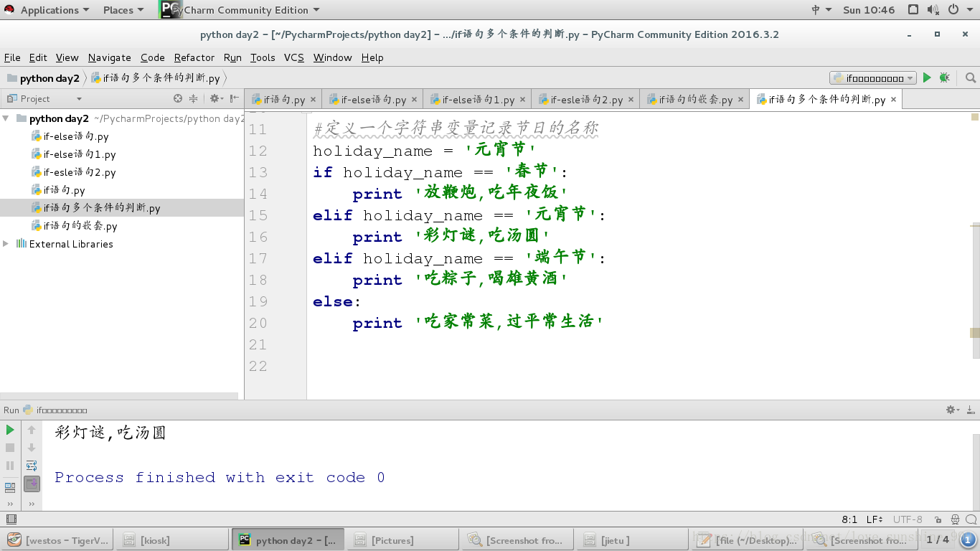This screenshot has width=980, height=551.
Task: Open the inspector hector icon in status bar
Action: [955, 519]
